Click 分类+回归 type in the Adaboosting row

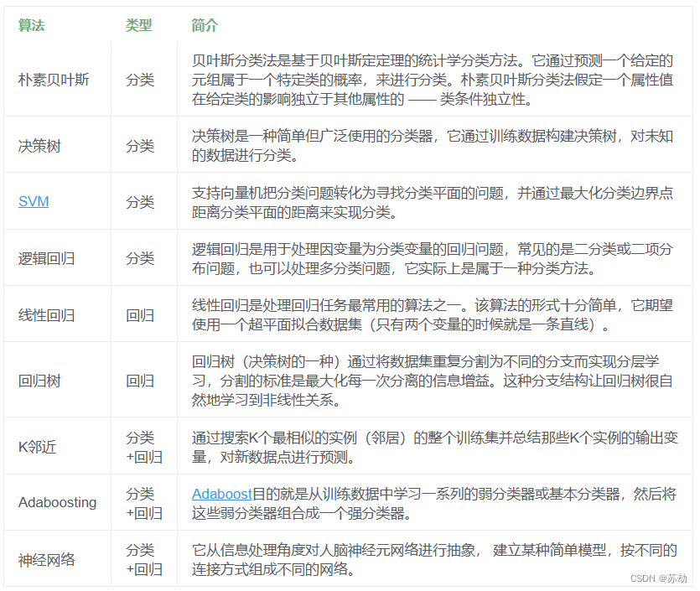click(x=143, y=504)
